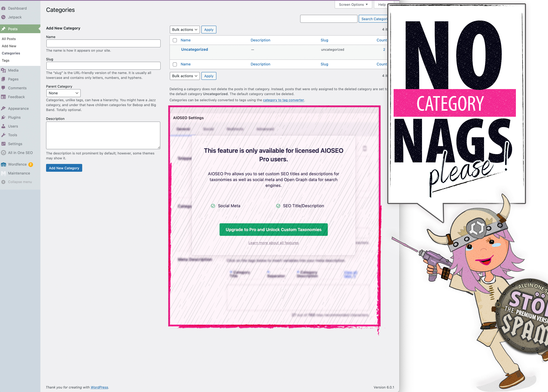The width and height of the screenshot is (548, 392).
Task: Sort by Slug in table footer
Action: pyautogui.click(x=324, y=64)
